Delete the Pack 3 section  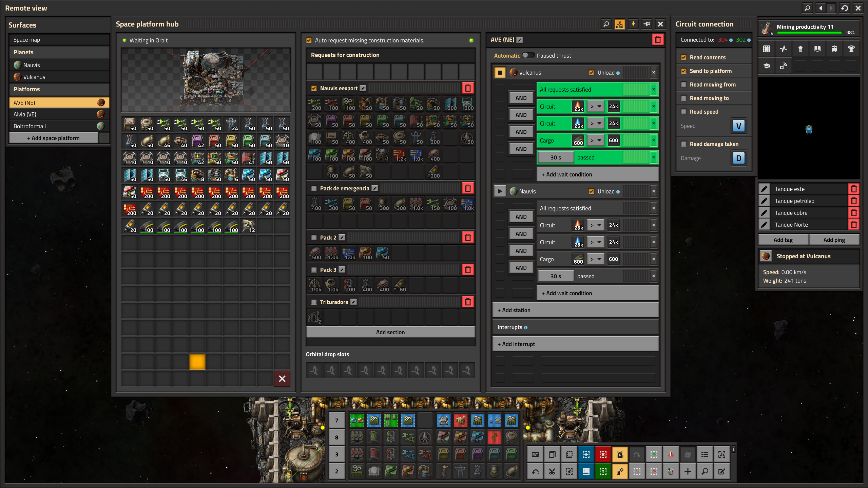[x=468, y=270]
